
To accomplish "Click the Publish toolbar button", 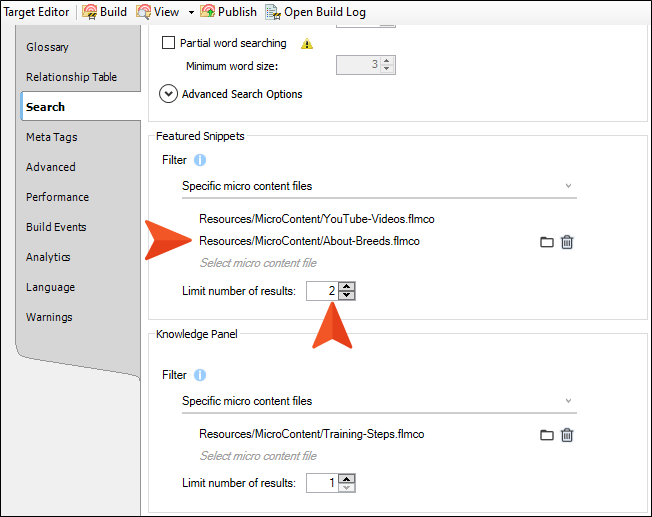I will click(x=228, y=12).
